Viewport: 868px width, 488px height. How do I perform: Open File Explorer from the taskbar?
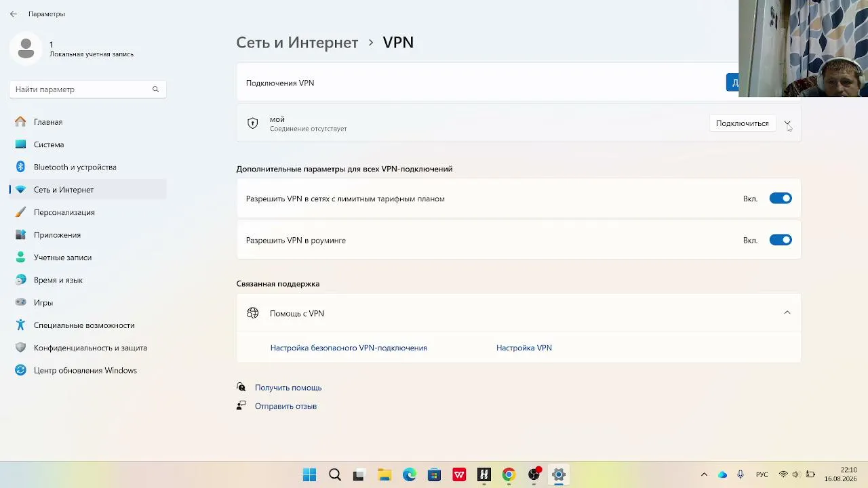384,474
